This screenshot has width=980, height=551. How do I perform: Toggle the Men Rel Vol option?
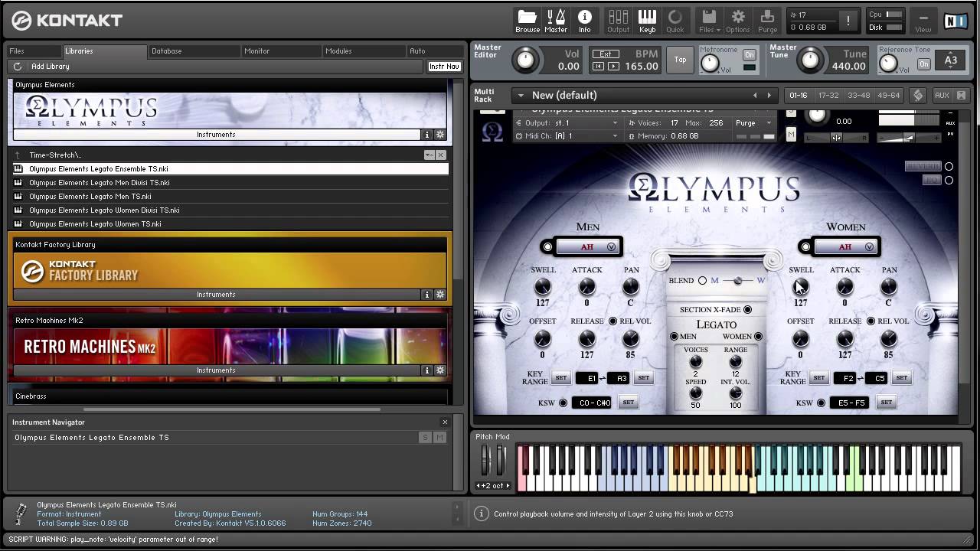[612, 321]
